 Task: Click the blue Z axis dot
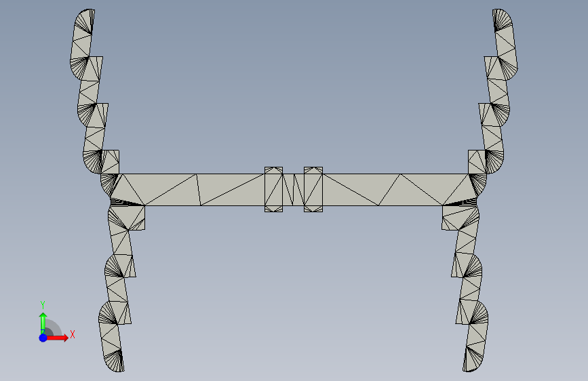(43, 338)
